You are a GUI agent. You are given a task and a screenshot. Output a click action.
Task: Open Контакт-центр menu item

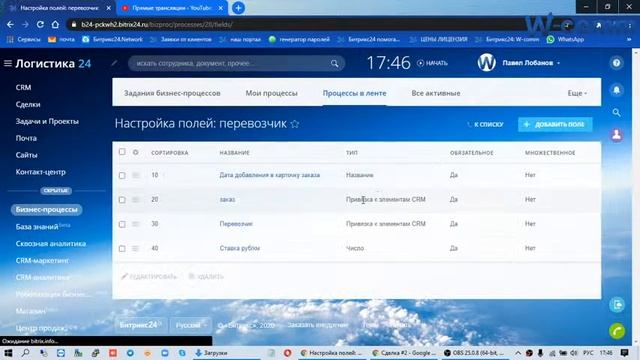point(40,172)
